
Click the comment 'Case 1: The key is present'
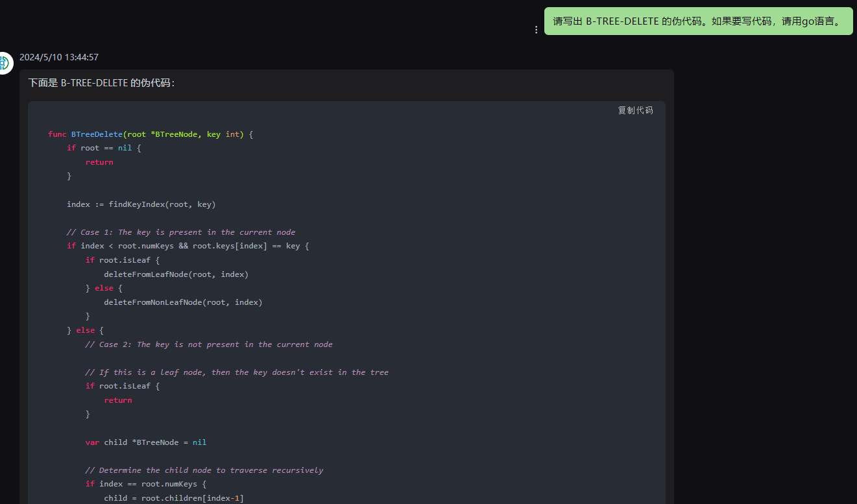(x=181, y=232)
